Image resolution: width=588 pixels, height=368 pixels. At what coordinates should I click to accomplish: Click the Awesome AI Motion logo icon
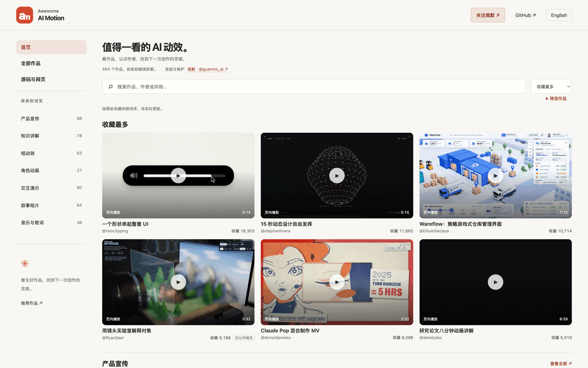click(25, 15)
